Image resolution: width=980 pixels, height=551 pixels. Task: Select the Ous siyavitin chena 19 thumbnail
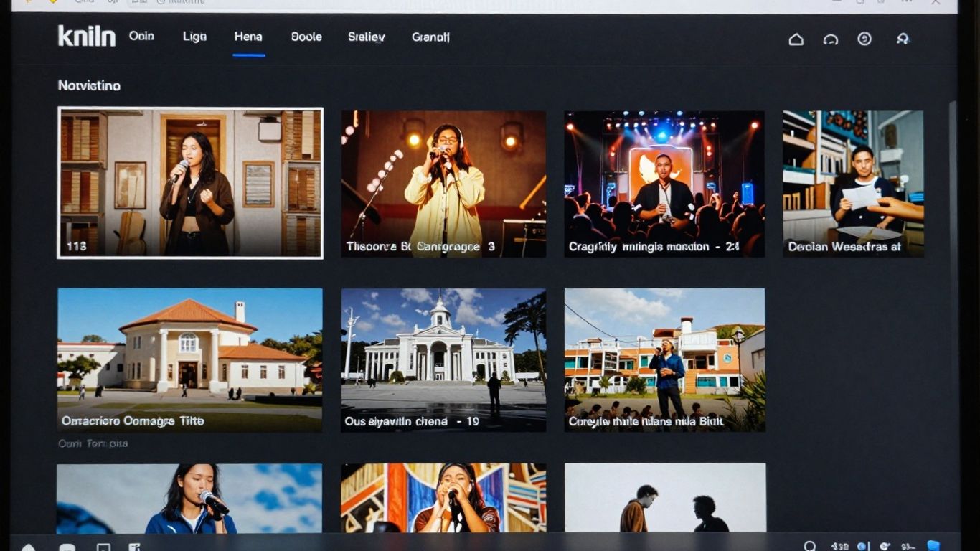click(x=443, y=360)
